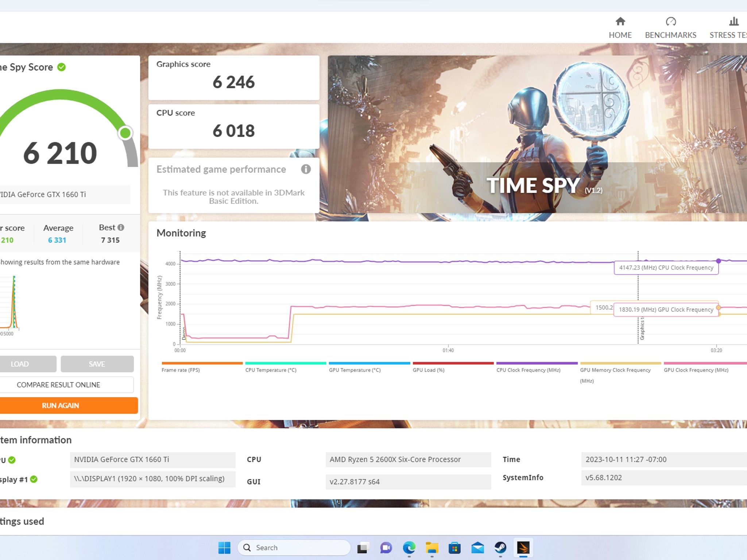The width and height of the screenshot is (747, 560).
Task: Click the 4147.23 MHz CPU clock tooltip
Action: coord(666,268)
